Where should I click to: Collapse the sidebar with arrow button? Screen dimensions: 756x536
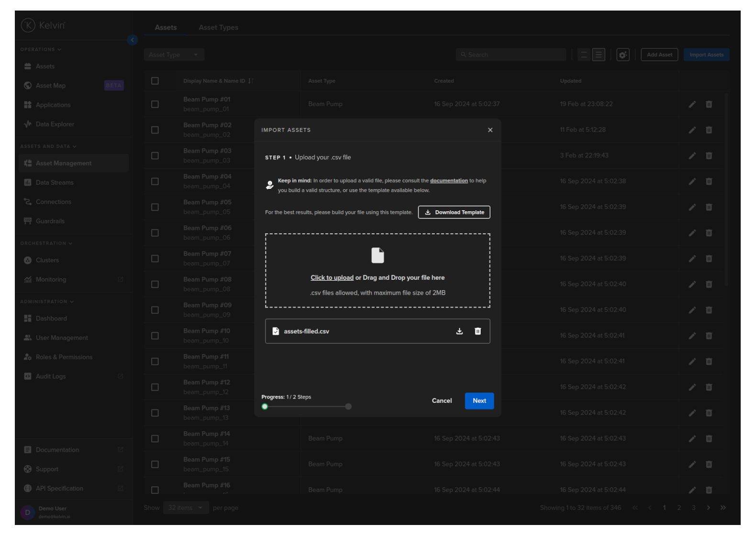(x=133, y=40)
